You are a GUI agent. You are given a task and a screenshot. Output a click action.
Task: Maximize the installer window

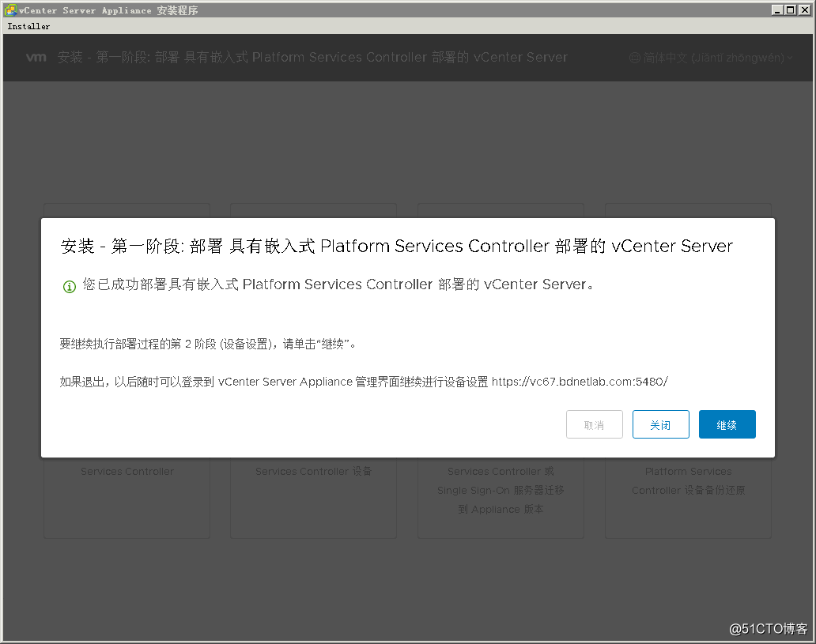pos(790,10)
